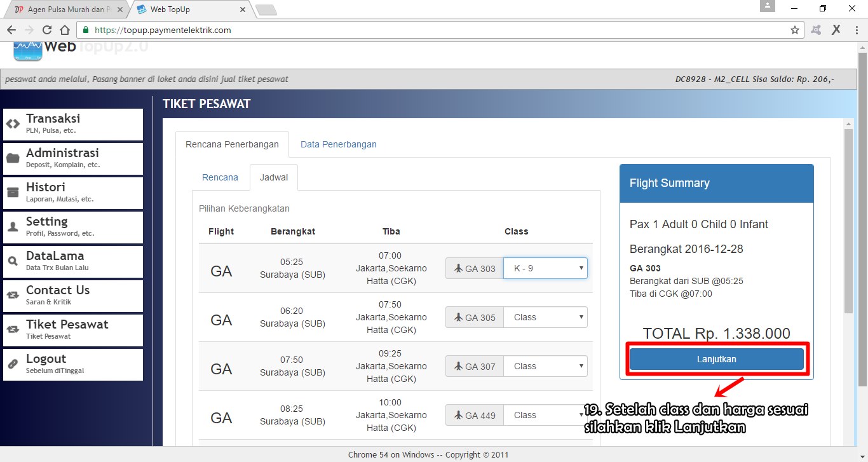Click the DataLama magnifier icon
Image resolution: width=868 pixels, height=462 pixels.
pyautogui.click(x=13, y=261)
